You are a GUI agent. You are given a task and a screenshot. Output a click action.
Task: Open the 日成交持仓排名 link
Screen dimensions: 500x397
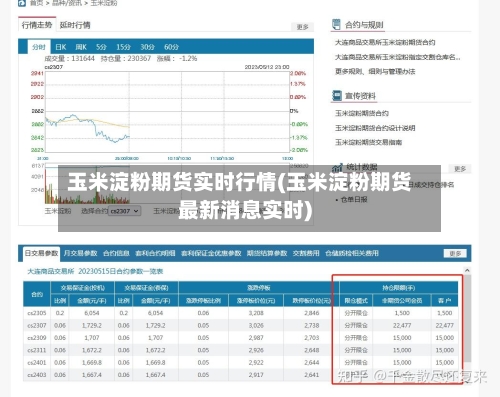pyautogui.click(x=431, y=184)
